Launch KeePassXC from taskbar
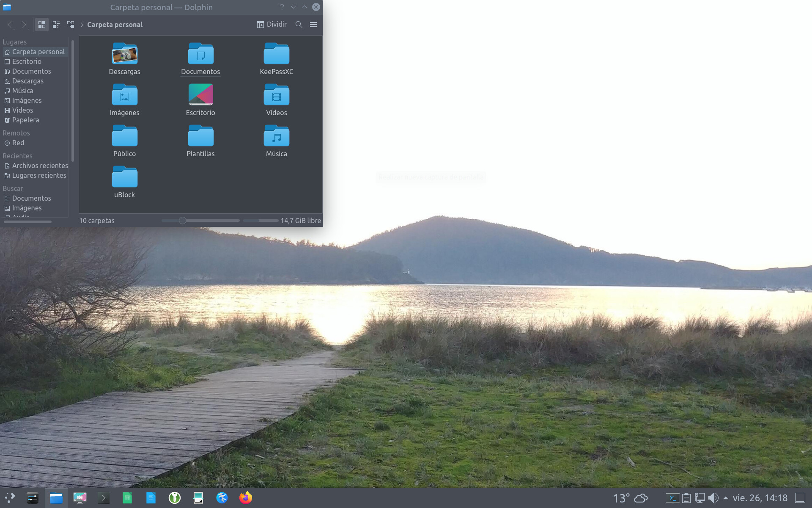812x508 pixels. [175, 498]
